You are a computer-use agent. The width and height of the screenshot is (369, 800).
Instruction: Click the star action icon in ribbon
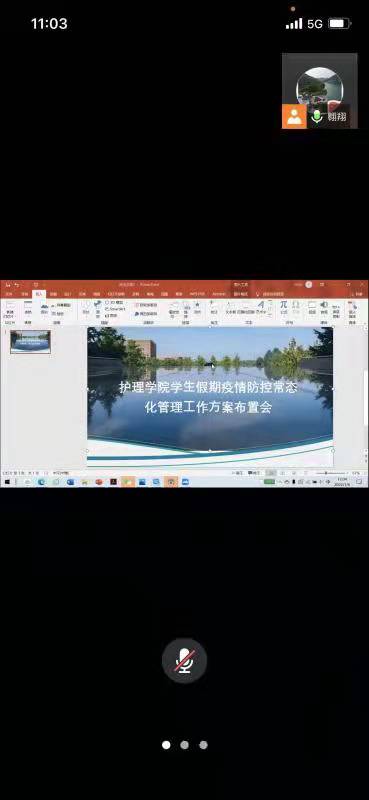click(x=197, y=305)
